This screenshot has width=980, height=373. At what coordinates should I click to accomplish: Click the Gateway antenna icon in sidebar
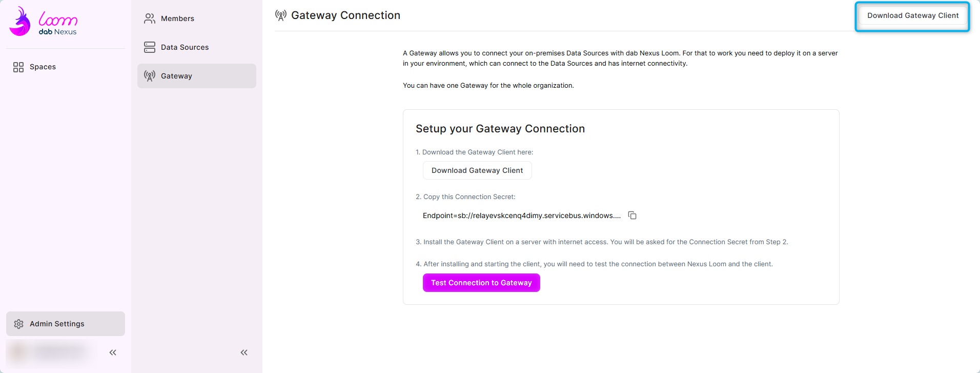(x=150, y=76)
